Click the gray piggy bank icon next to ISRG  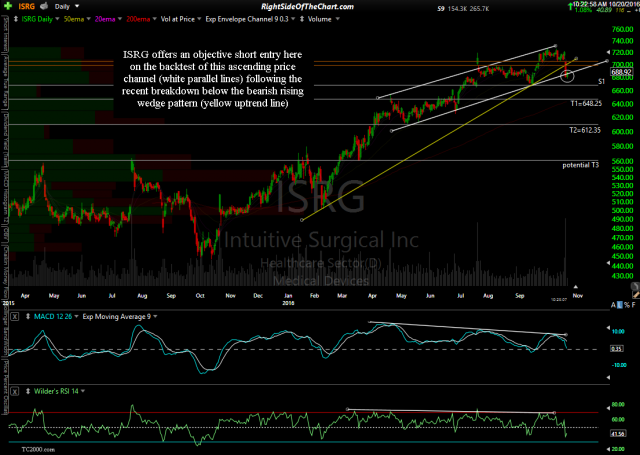[44, 6]
